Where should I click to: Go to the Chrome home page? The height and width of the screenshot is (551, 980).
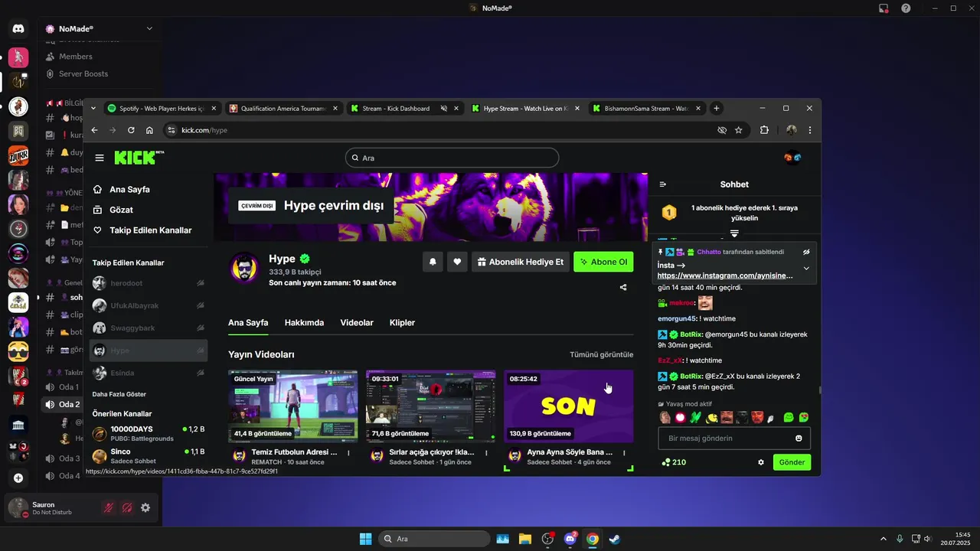point(149,130)
